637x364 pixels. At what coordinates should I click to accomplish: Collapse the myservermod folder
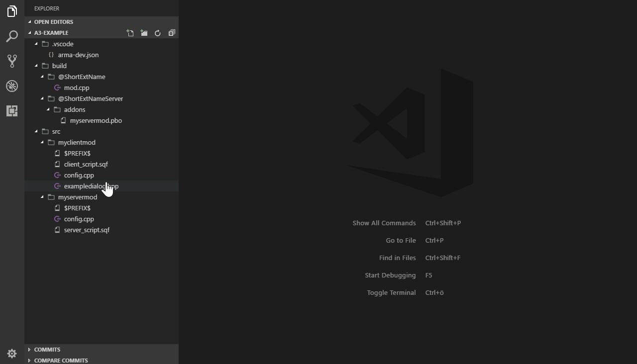click(x=77, y=197)
